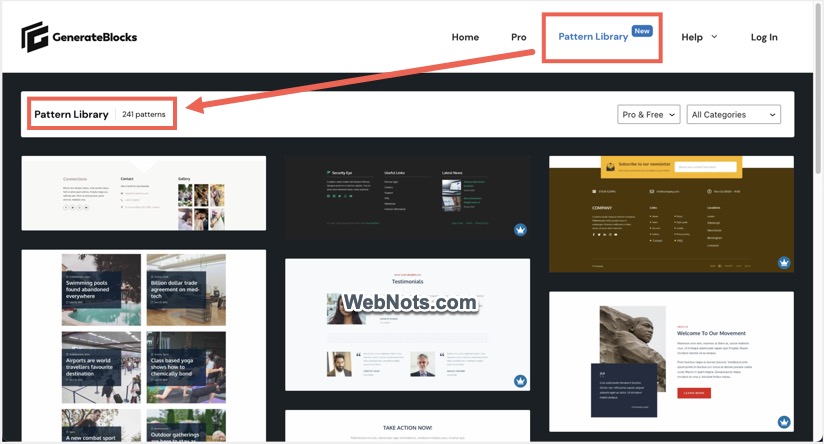Click the Log In link
Viewport: 824px width, 444px height.
pyautogui.click(x=764, y=37)
